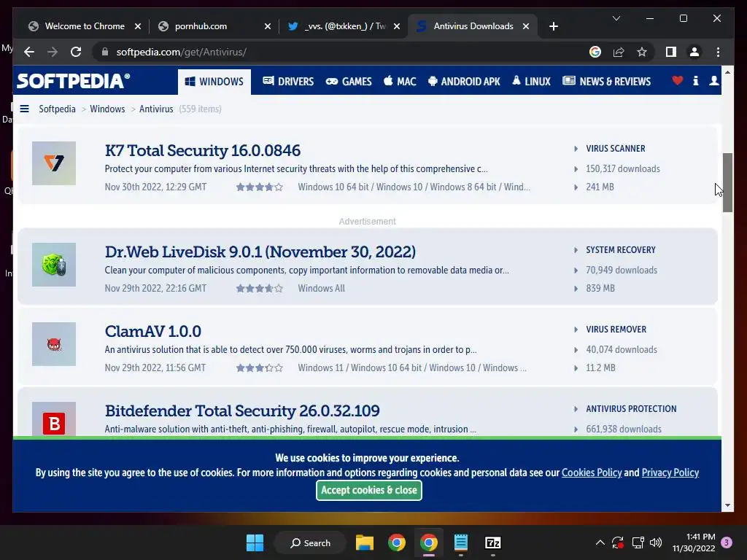The height and width of the screenshot is (560, 747).
Task: Open the Linux section
Action: [x=531, y=82]
